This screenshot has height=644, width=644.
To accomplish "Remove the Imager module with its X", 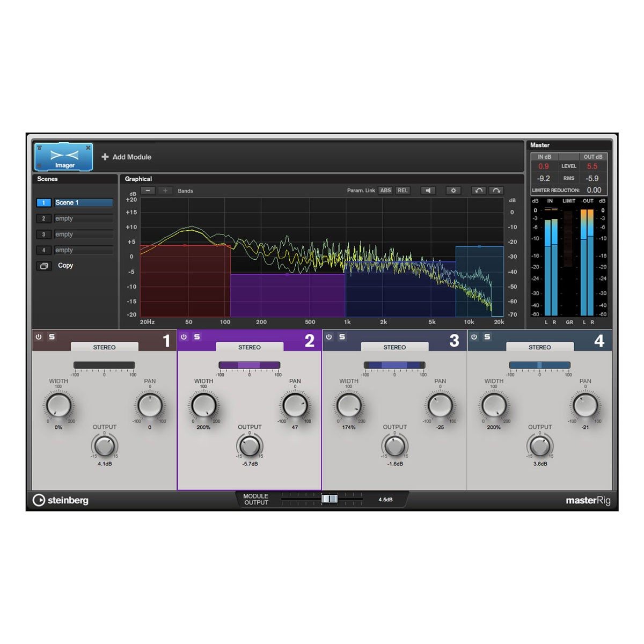I will (88, 148).
